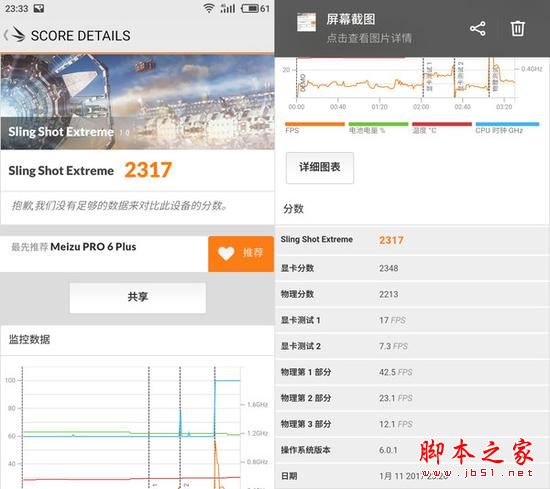This screenshot has height=489, width=550.
Task: Tap the apology message about insufficient comparison data
Action: [119, 205]
